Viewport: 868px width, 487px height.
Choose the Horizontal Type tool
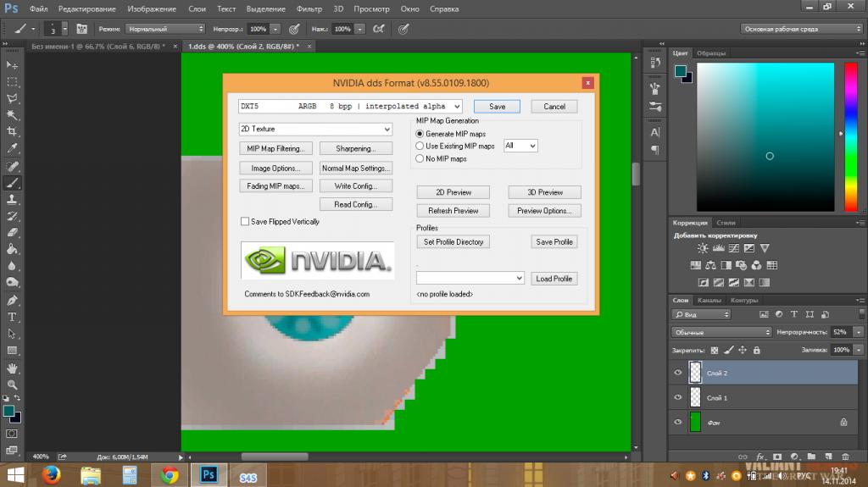tap(12, 317)
